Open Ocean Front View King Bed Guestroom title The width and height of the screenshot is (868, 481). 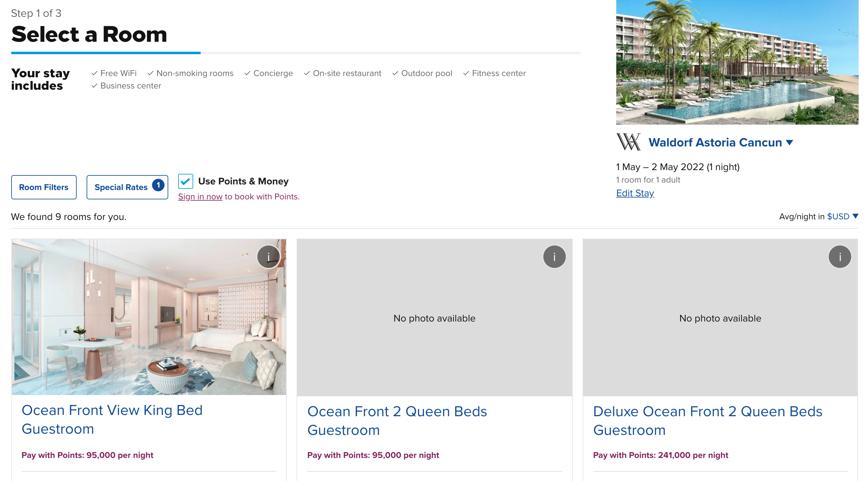[112, 419]
